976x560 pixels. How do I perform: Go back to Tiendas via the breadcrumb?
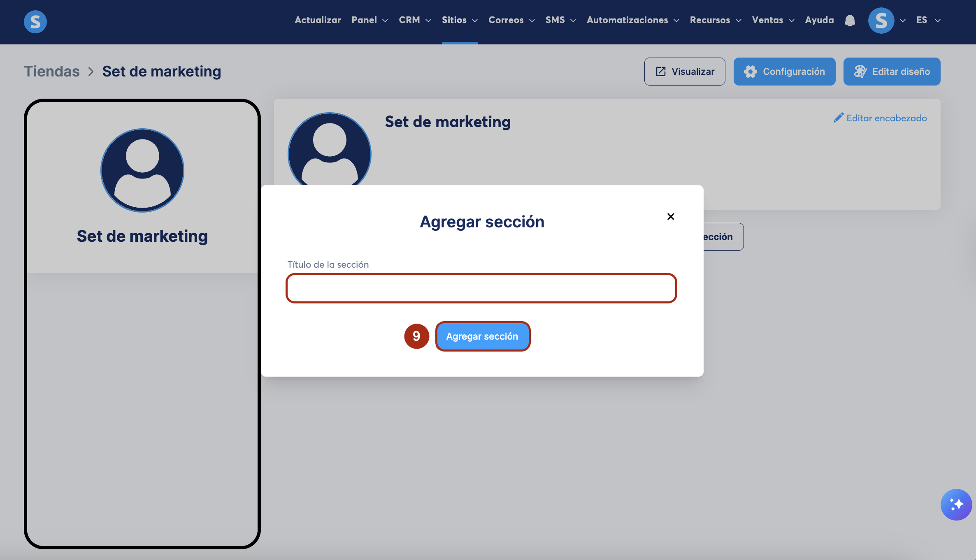click(52, 72)
